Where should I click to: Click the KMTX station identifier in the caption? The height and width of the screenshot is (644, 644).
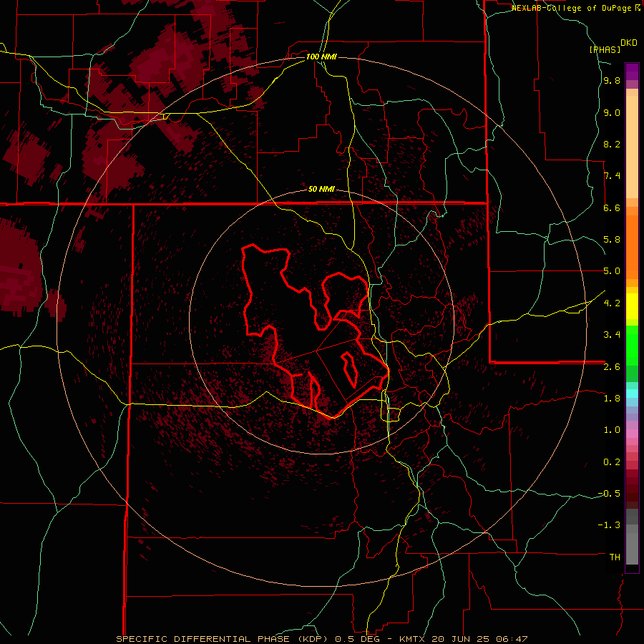(413, 639)
